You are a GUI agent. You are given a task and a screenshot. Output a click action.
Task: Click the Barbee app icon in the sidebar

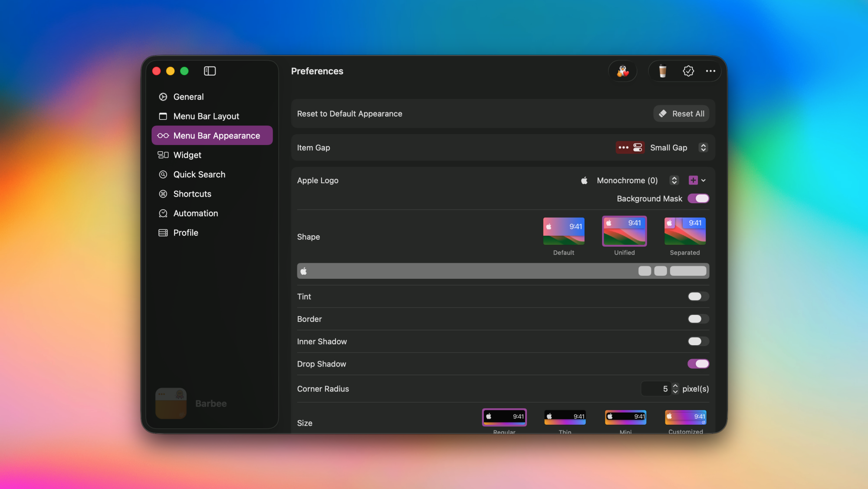click(171, 403)
